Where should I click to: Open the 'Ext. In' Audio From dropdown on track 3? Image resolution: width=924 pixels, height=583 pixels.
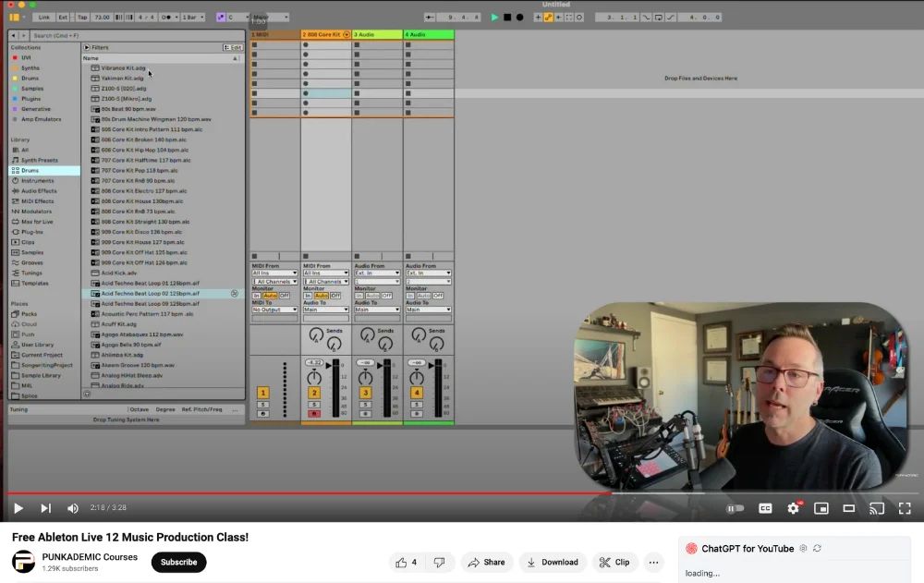pos(376,273)
